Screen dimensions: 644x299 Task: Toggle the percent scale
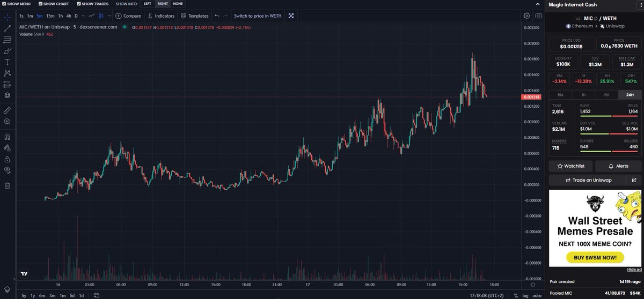tap(516, 295)
